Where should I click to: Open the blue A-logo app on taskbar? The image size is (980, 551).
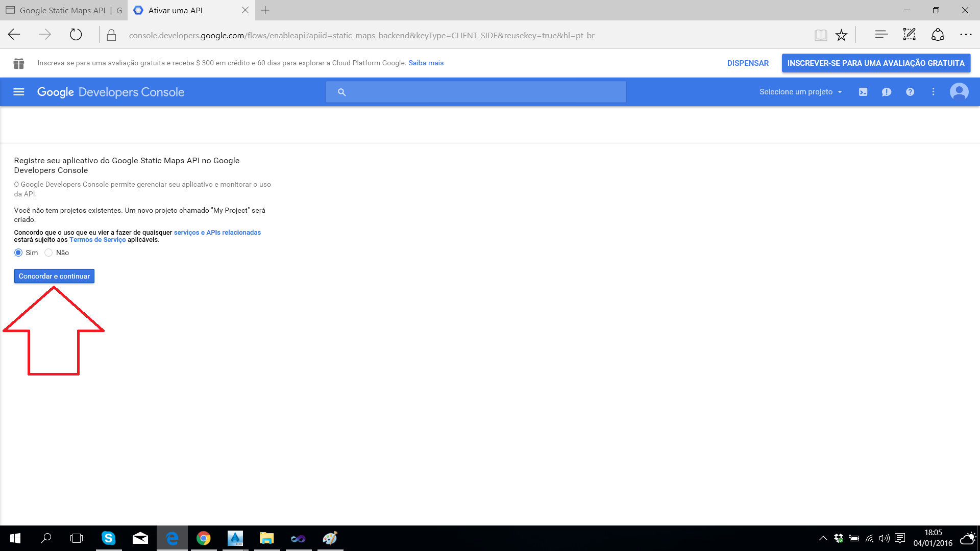click(235, 538)
